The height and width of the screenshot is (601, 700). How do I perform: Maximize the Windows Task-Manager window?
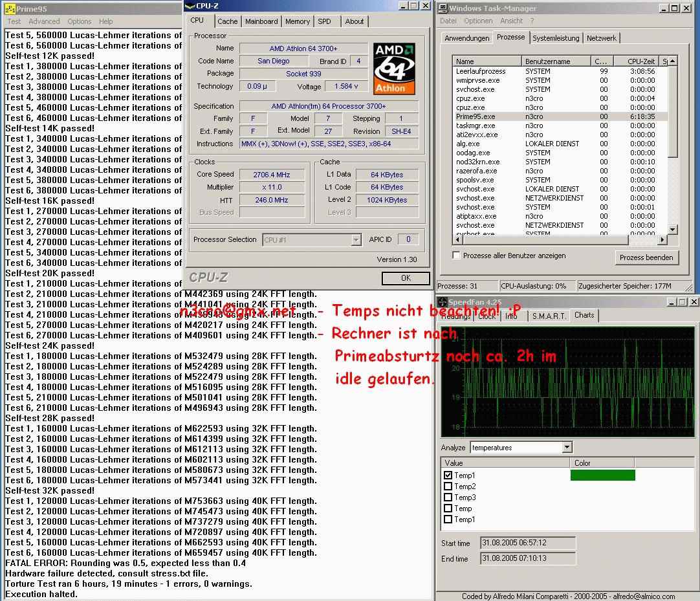tap(675, 8)
